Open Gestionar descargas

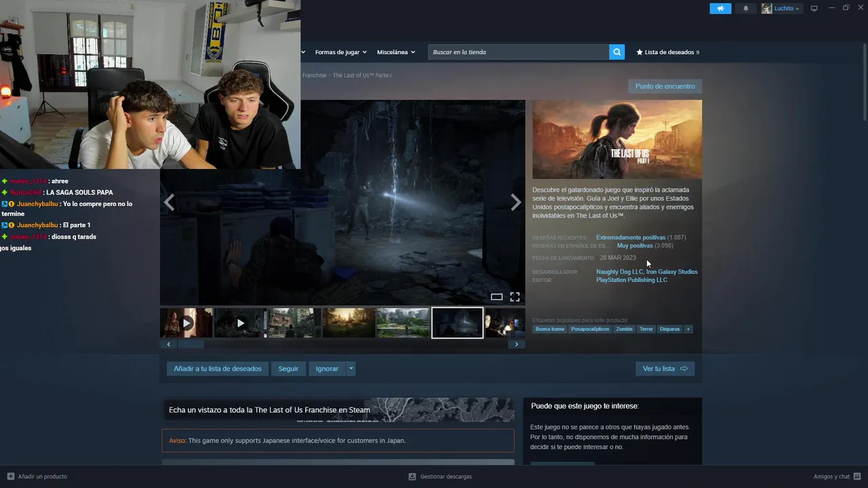pos(440,476)
